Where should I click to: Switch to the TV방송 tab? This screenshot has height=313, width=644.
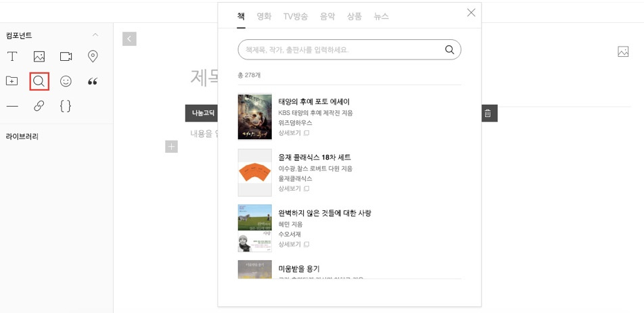(295, 16)
